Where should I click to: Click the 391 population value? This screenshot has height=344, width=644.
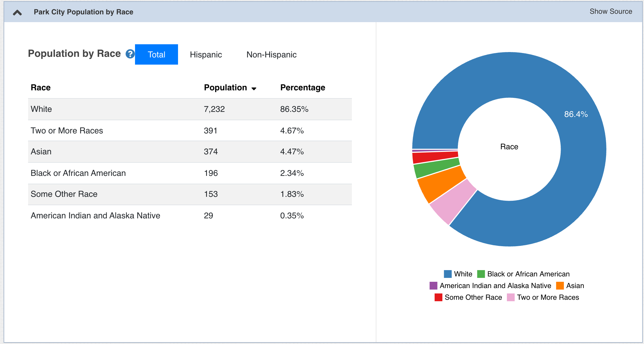(x=211, y=130)
